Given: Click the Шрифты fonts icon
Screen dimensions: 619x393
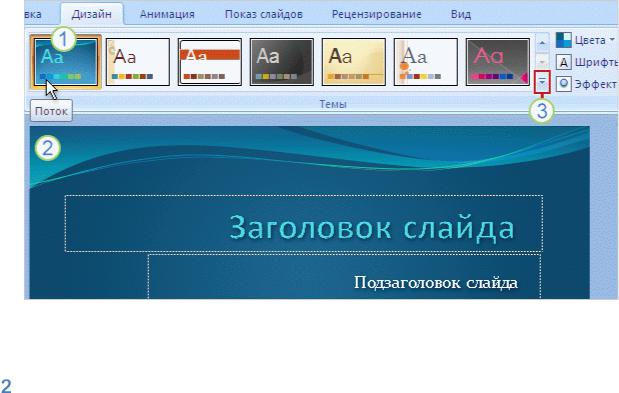Looking at the screenshot, I should [564, 62].
